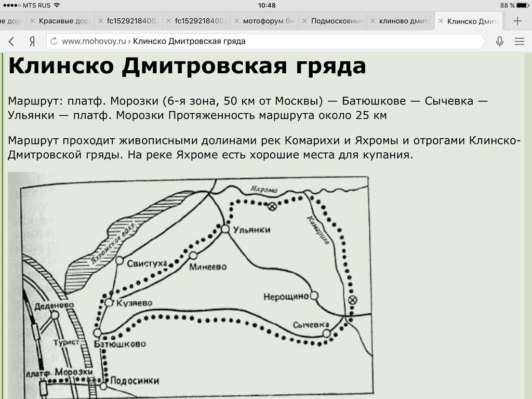This screenshot has width=532, height=399.
Task: Close the 'Подмосковные' tab
Action: tap(304, 21)
